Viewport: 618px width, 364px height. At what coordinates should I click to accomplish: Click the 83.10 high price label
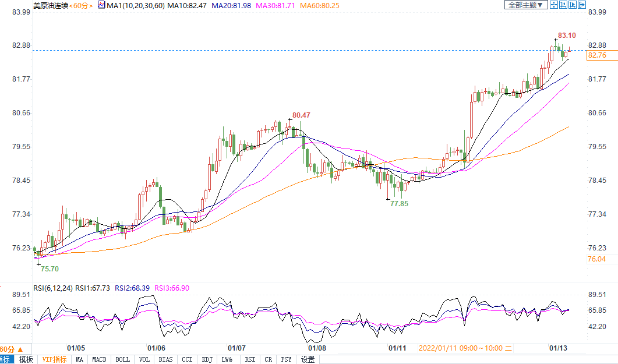pyautogui.click(x=566, y=36)
